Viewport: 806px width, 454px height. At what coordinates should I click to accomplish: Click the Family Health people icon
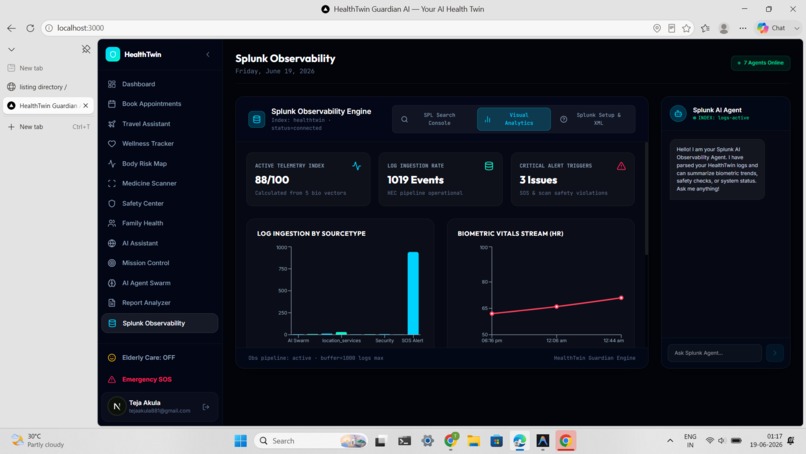pos(112,223)
